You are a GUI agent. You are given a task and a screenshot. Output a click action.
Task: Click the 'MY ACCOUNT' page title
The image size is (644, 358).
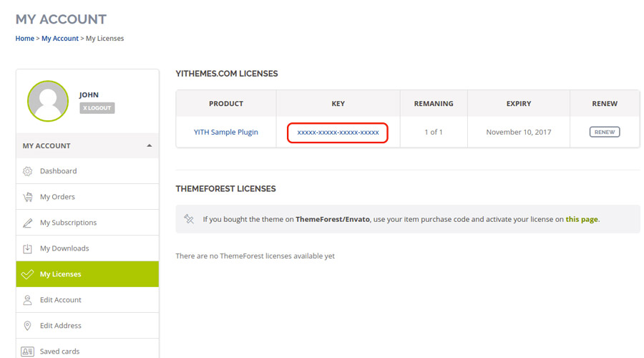click(x=61, y=19)
